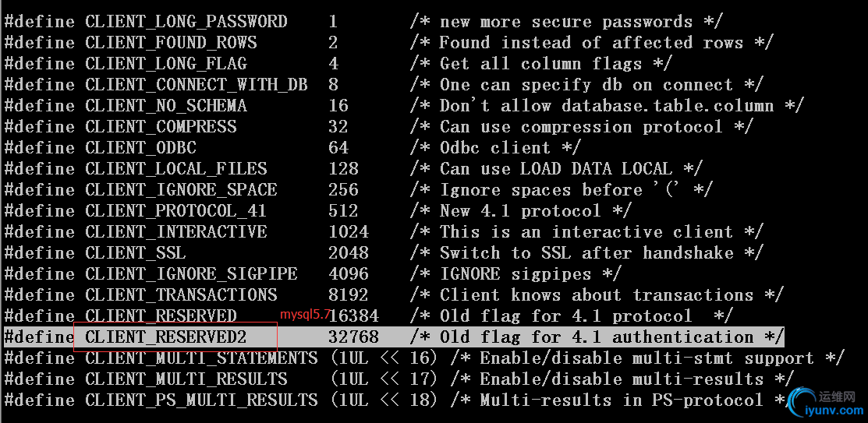Click the highlighted CLIENT_RESERVED2 define
Viewport: 868px width, 423px height.
pyautogui.click(x=165, y=337)
